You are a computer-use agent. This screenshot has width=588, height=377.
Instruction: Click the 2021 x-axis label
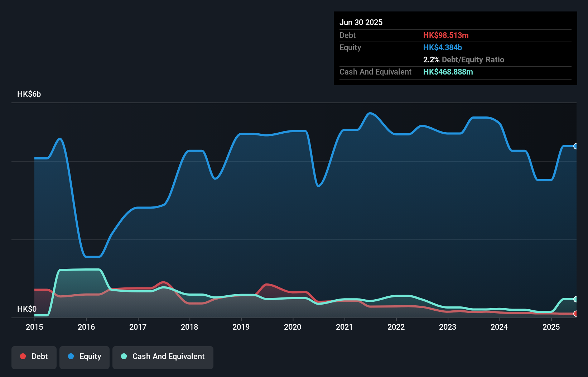(344, 327)
